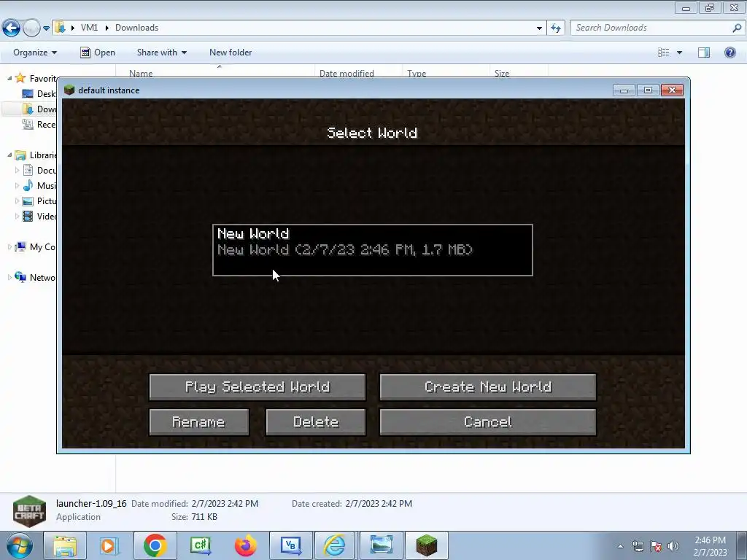This screenshot has height=560, width=747.
Task: Click the grass block icon in default instance title bar
Action: coord(69,90)
